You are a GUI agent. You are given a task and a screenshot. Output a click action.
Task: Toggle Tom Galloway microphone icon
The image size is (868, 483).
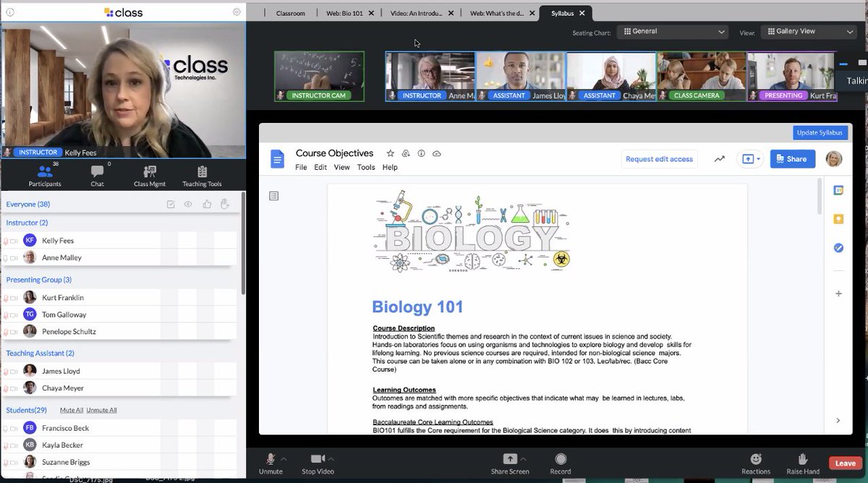point(6,315)
